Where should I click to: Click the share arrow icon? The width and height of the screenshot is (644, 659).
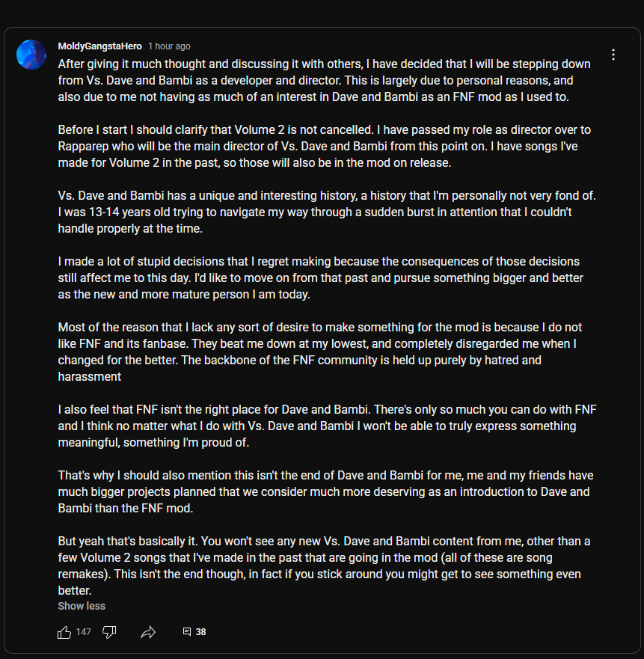[x=148, y=632]
